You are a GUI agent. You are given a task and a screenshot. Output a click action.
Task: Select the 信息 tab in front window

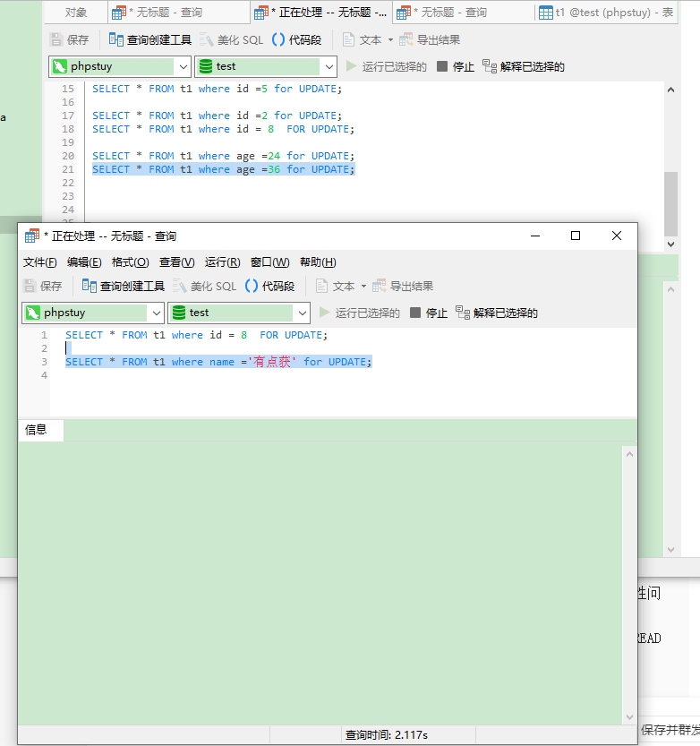coord(40,430)
